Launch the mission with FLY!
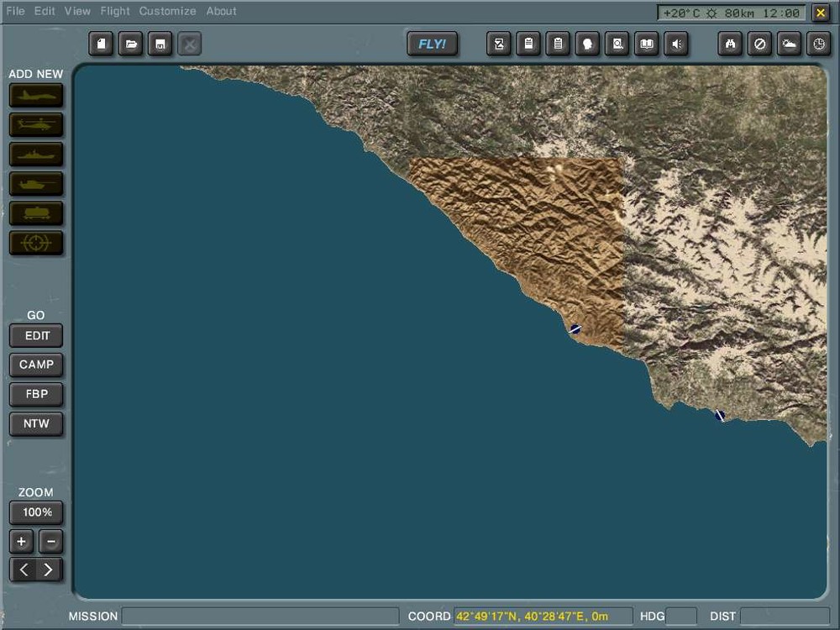The image size is (840, 630). (433, 44)
